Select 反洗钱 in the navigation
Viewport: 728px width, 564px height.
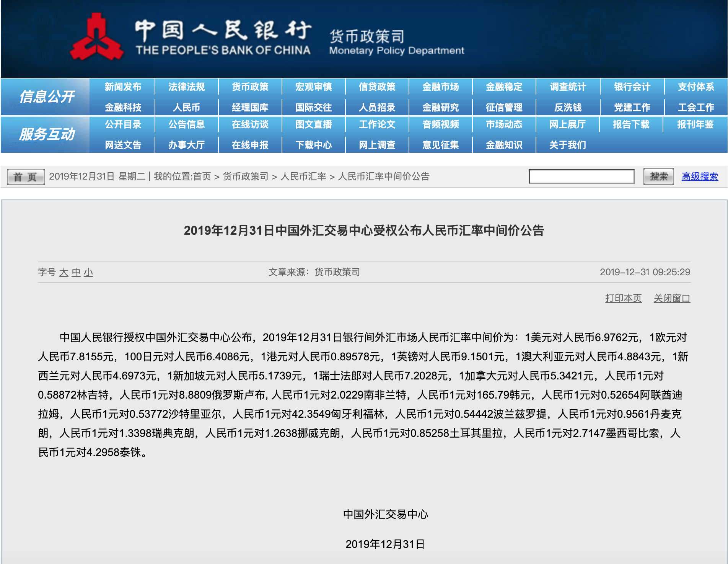[x=568, y=108]
